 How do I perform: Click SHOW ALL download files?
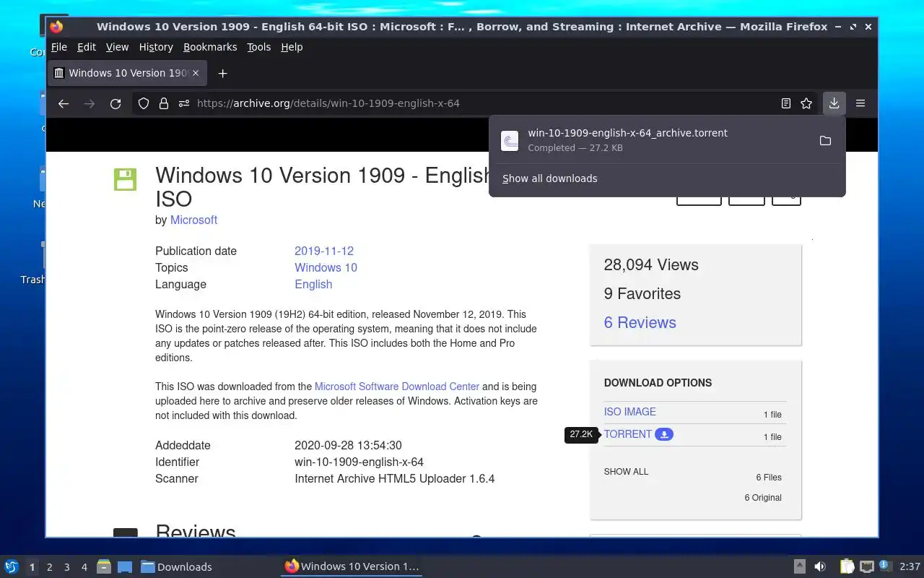click(x=626, y=472)
